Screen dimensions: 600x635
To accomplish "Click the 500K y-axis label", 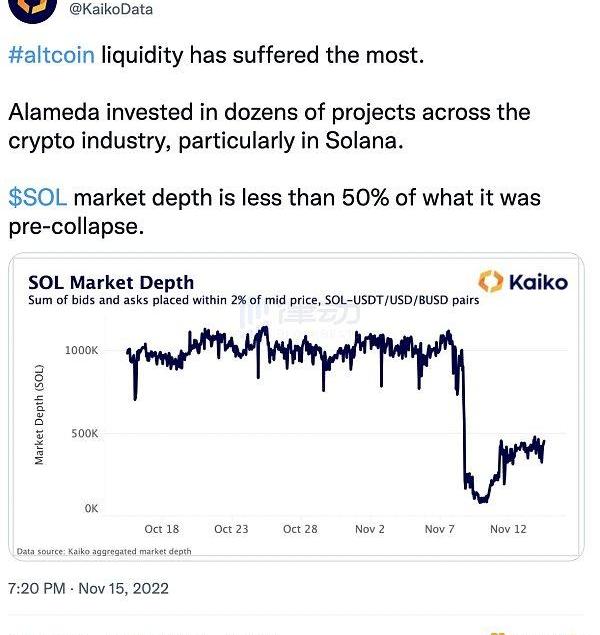I will [x=85, y=434].
